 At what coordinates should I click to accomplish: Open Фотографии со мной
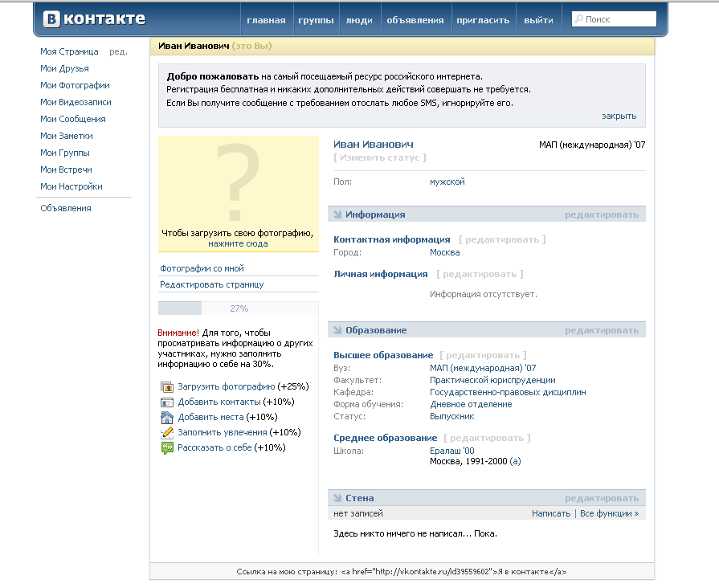click(x=202, y=268)
